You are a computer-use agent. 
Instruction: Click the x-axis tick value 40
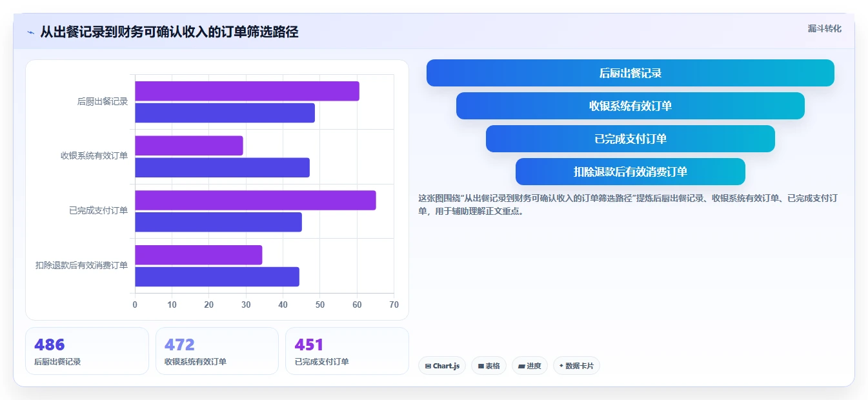tap(283, 305)
